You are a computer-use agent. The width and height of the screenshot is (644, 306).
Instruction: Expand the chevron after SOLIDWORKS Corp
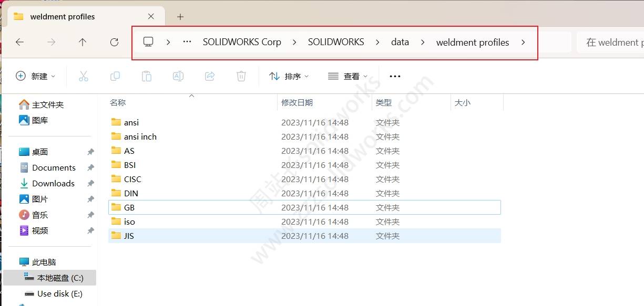tap(294, 42)
